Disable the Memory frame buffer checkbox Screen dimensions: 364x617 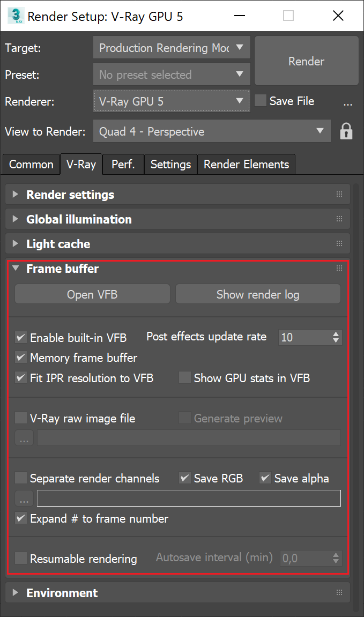(x=21, y=358)
